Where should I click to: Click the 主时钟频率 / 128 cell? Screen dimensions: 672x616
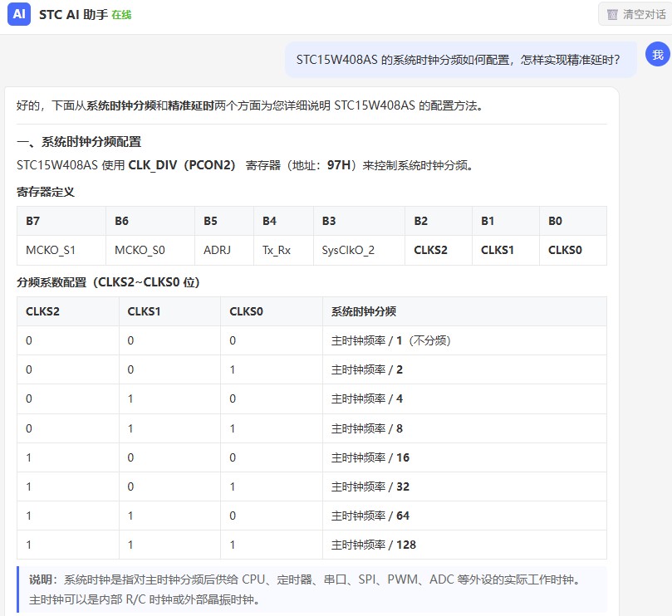[464, 545]
